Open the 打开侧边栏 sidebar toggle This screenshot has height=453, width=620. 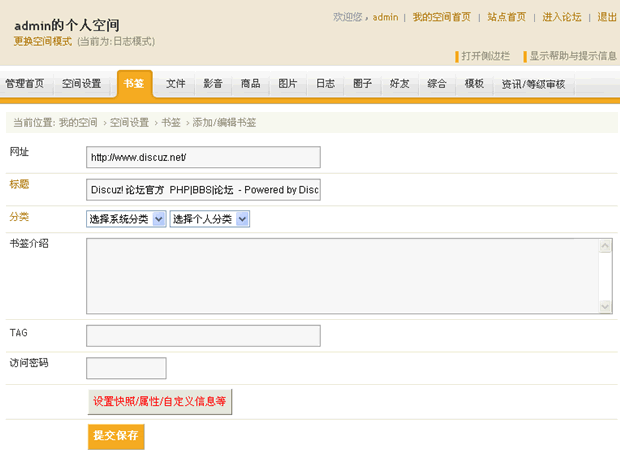coord(485,56)
